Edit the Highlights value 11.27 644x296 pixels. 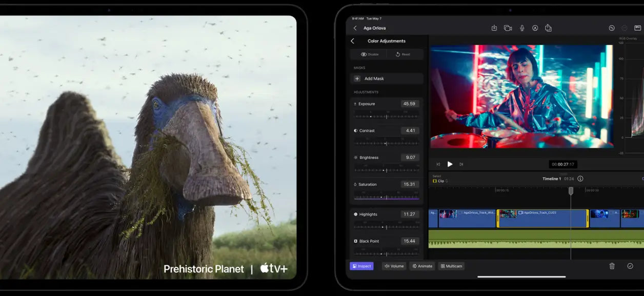[x=410, y=214]
